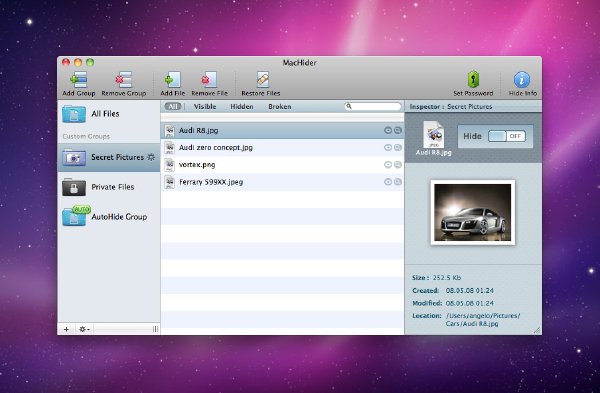
Task: Click the Audi R8 preview thumbnail
Action: pos(473,213)
